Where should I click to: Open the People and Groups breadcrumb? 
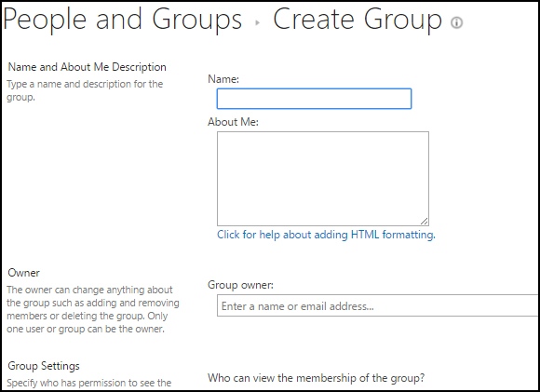[122, 20]
